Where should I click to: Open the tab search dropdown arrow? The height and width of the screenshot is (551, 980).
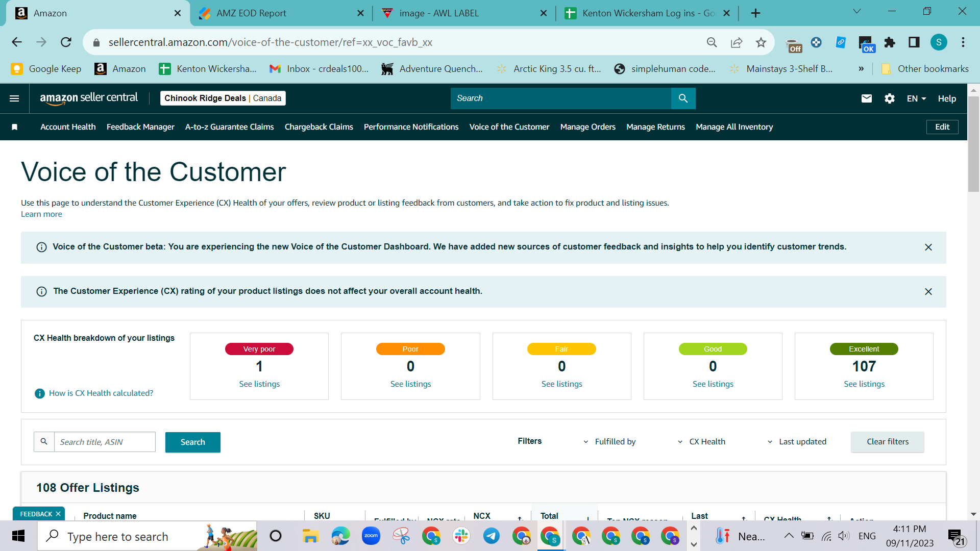[x=857, y=11]
